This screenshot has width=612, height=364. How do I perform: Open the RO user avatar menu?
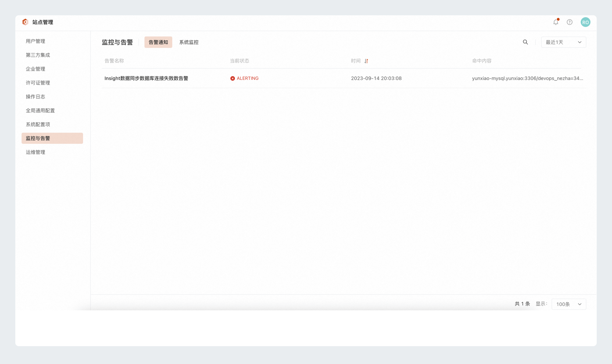tap(585, 22)
